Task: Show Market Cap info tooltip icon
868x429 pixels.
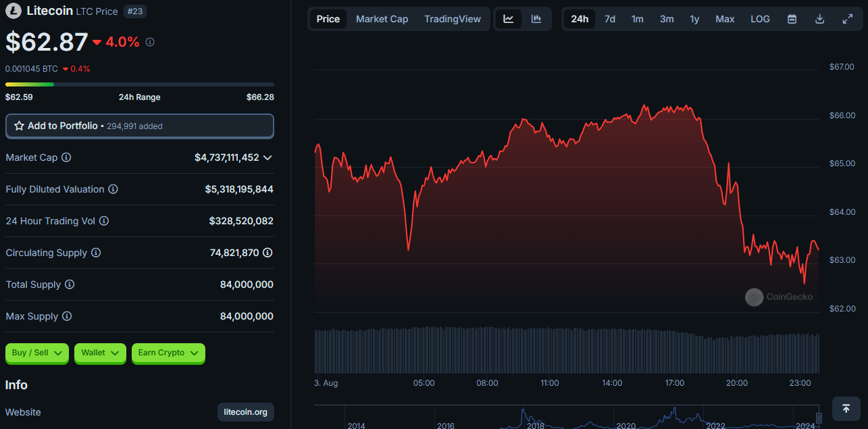Action: pos(66,157)
